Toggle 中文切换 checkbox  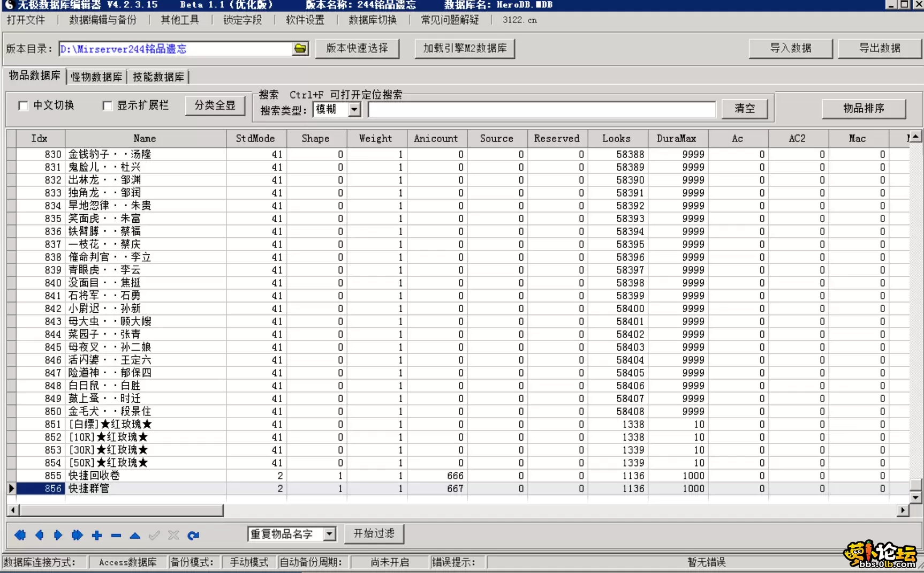(23, 105)
